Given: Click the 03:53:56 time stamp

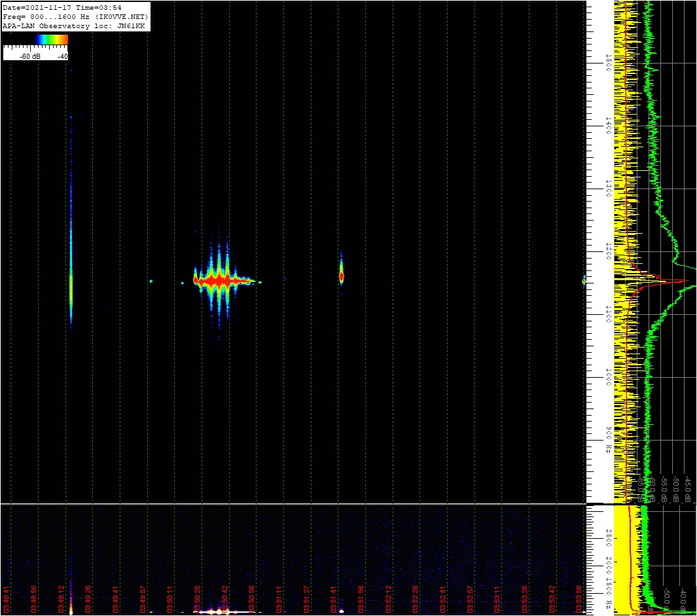Looking at the screenshot, I should pos(579,599).
